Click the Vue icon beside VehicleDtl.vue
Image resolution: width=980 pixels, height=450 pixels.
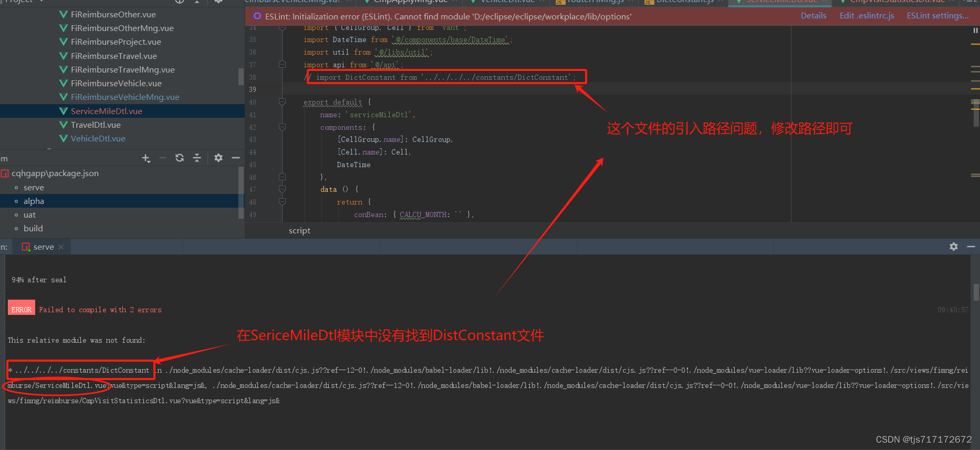click(x=64, y=138)
